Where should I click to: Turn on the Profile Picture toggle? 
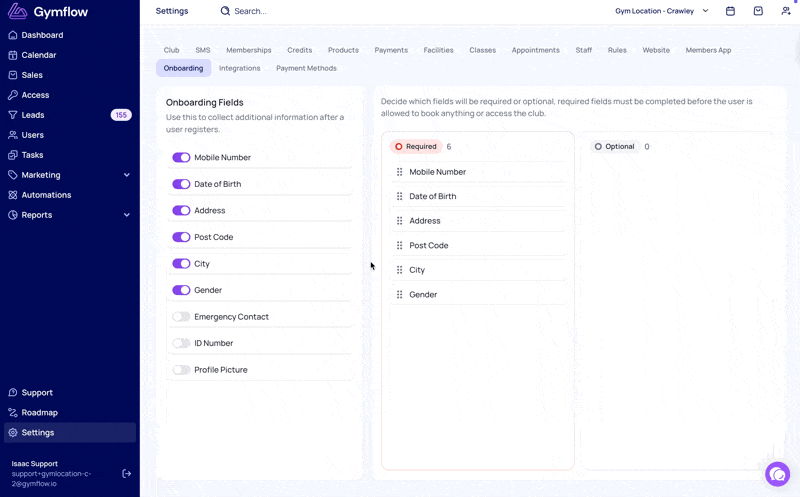[x=181, y=370]
